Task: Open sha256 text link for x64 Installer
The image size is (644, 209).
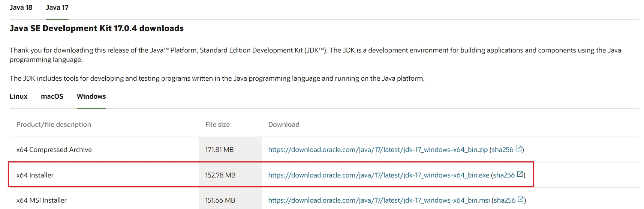Action: tap(504, 175)
